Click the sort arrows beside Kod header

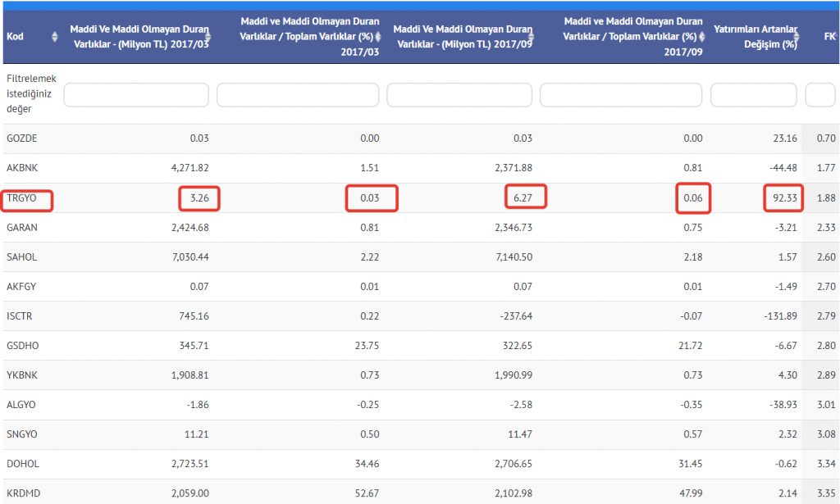(55, 37)
